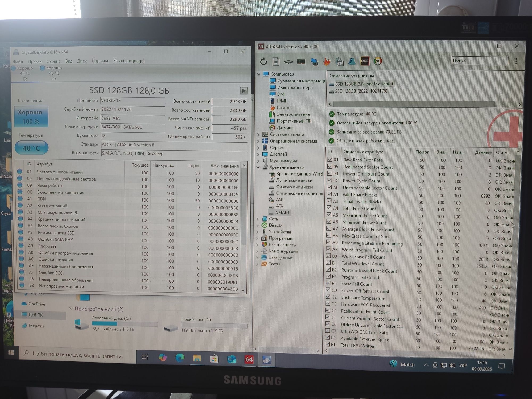Viewport: 532px width, 399px height.
Task: Click the motherboard chip toolbar icon in AIDA64
Action: 288,62
